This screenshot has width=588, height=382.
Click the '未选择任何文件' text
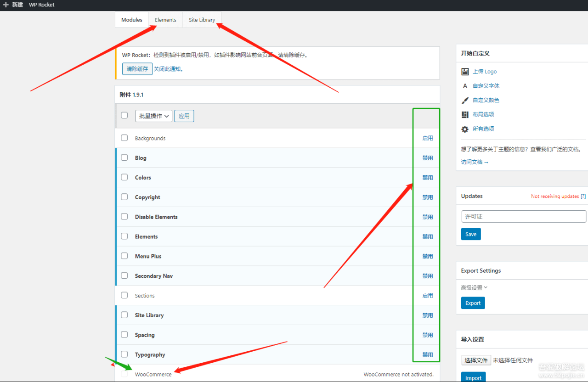tap(513, 360)
